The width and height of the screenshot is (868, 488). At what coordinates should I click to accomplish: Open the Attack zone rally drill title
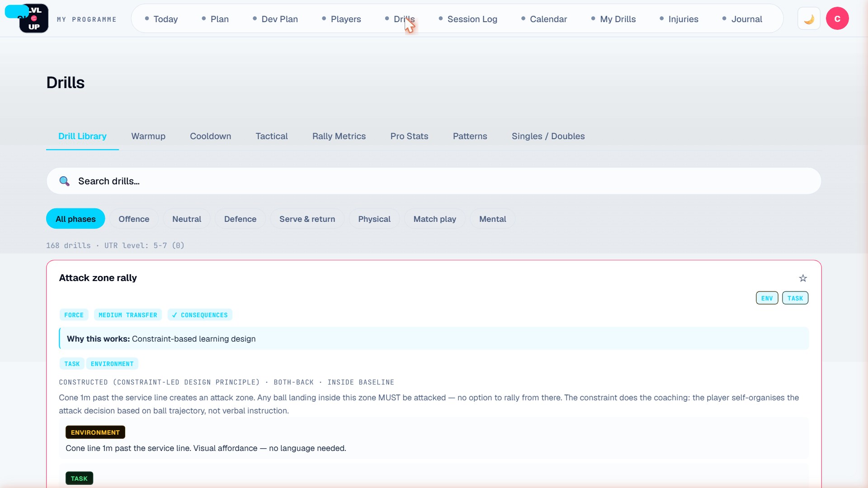pyautogui.click(x=98, y=278)
